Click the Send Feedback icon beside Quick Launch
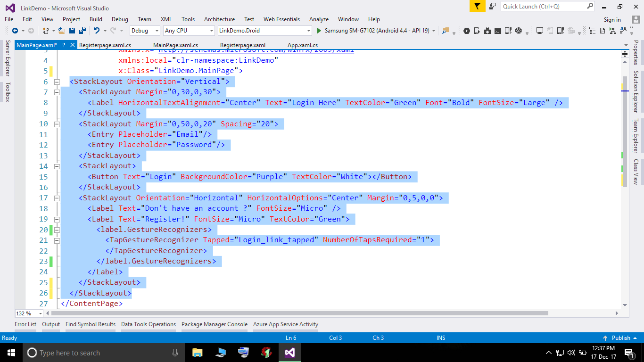Image resolution: width=644 pixels, height=362 pixels. coord(492,6)
